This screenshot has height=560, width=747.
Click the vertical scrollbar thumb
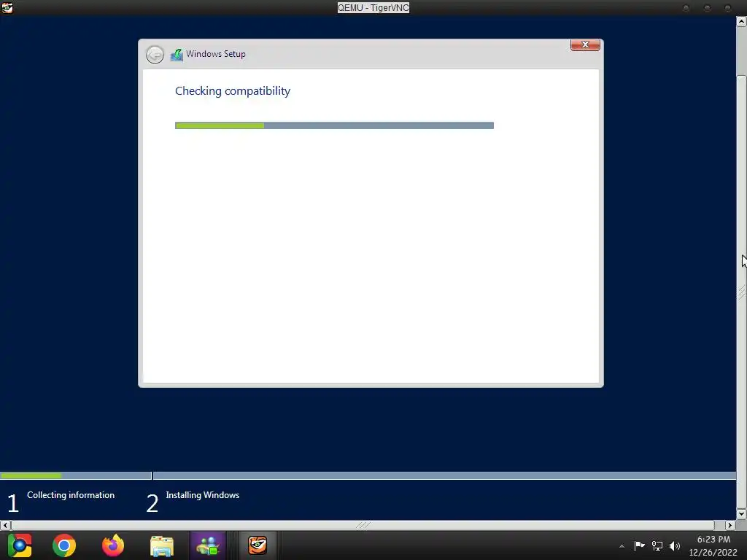point(741,292)
